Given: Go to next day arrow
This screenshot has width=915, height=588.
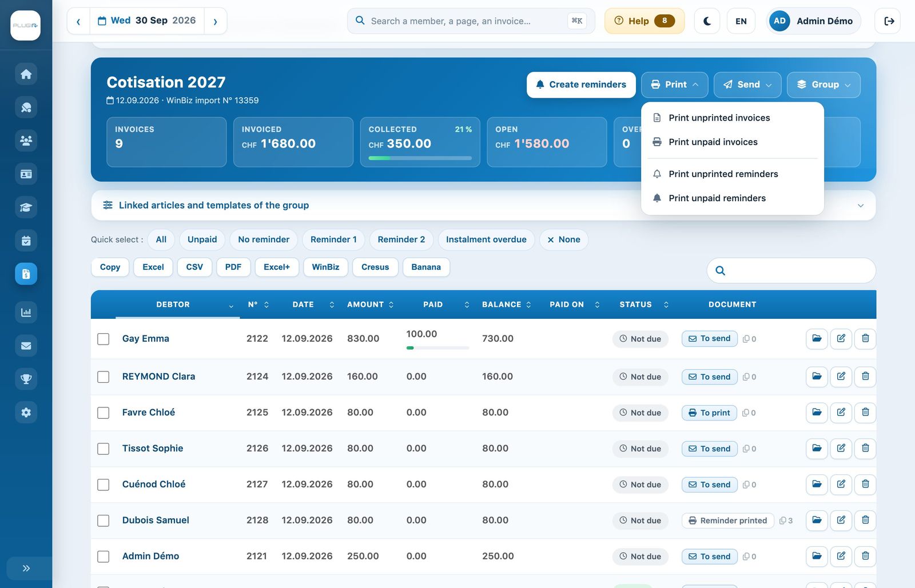Looking at the screenshot, I should tap(216, 21).
